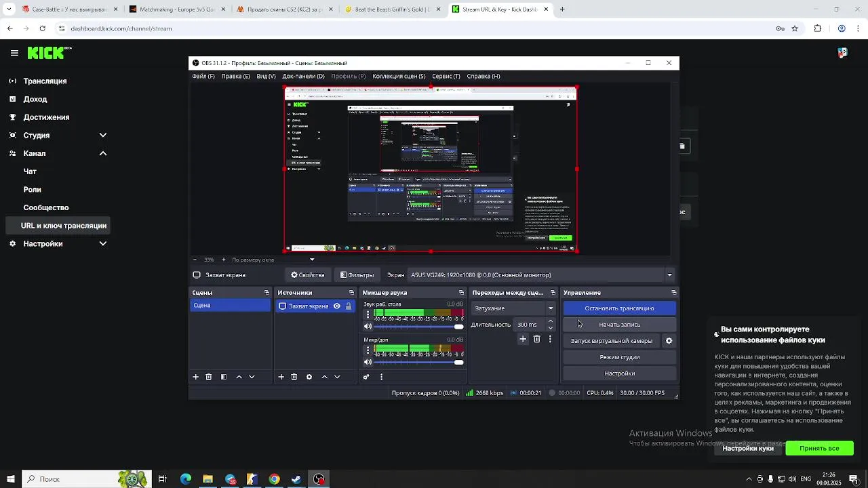Image resolution: width=868 pixels, height=488 pixels.
Task: Mute Звук раб. стола speaker icon
Action: click(368, 327)
